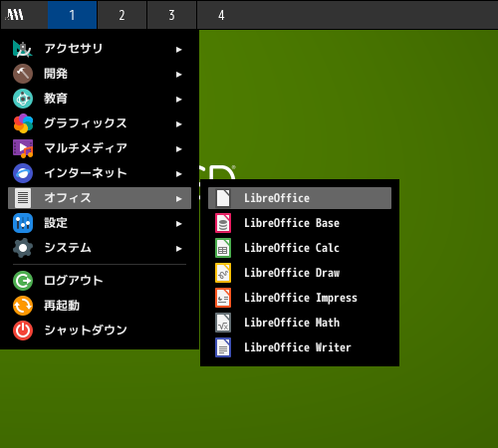Viewport: 498px width, 448px height.
Task: Click the LibreOffice Calc spreadsheet icon
Action: click(223, 248)
